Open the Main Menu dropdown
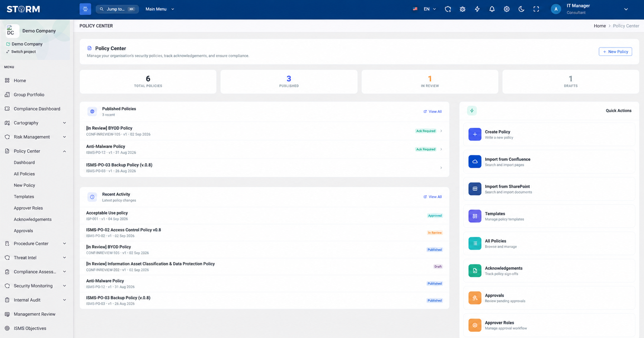644x338 pixels. click(x=160, y=9)
